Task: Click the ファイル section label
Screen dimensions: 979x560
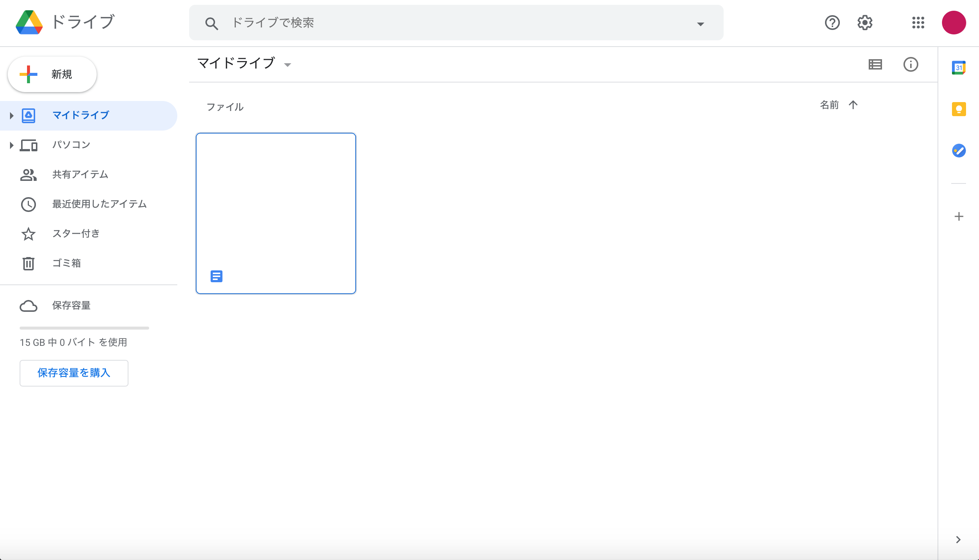Action: pos(225,107)
